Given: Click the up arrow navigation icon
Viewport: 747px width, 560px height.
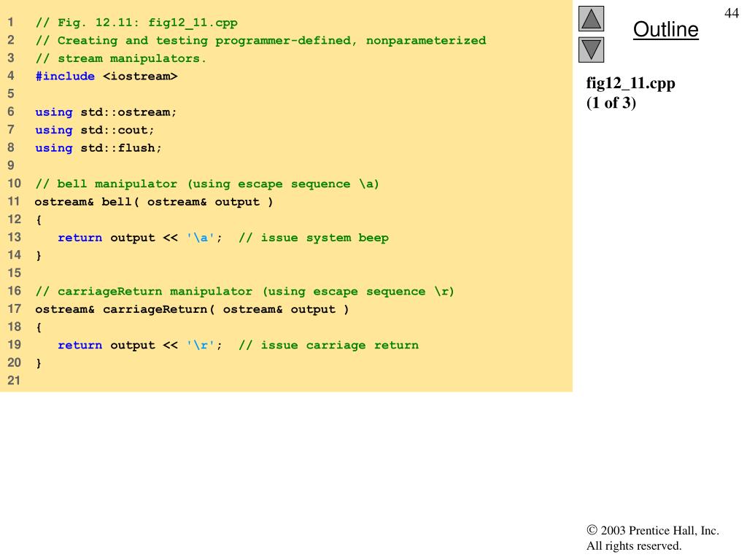Looking at the screenshot, I should 591,18.
